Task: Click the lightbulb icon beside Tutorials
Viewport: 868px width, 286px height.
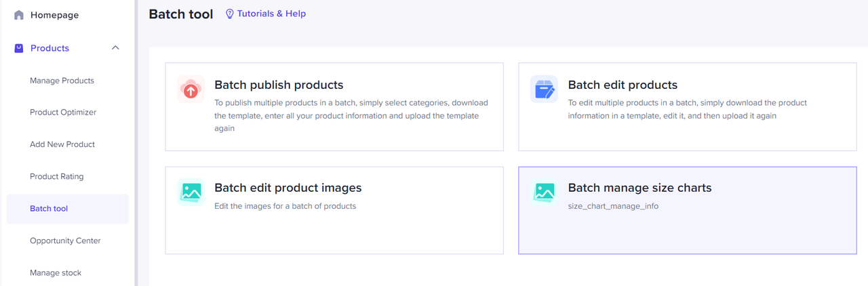Action: tap(229, 14)
